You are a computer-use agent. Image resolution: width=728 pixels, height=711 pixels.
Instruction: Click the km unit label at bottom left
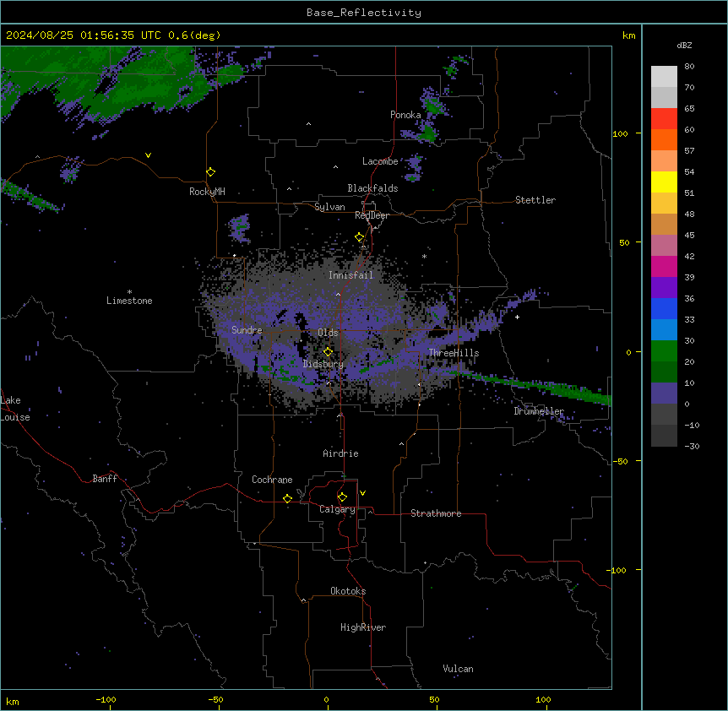tap(13, 702)
